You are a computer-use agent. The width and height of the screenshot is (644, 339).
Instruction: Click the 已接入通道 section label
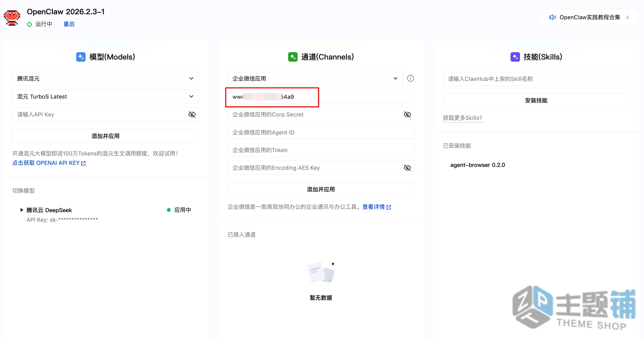242,234
